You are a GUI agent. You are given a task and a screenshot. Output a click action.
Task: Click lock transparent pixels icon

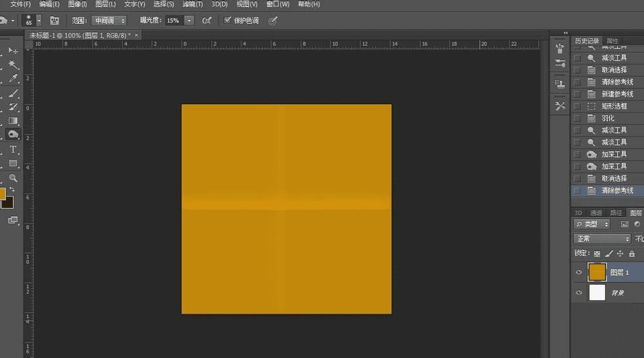[597, 254]
